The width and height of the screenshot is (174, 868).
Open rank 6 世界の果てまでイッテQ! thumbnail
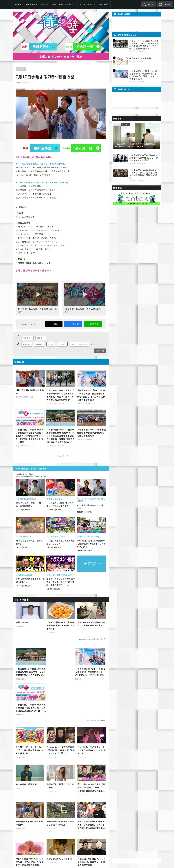click(91, 525)
